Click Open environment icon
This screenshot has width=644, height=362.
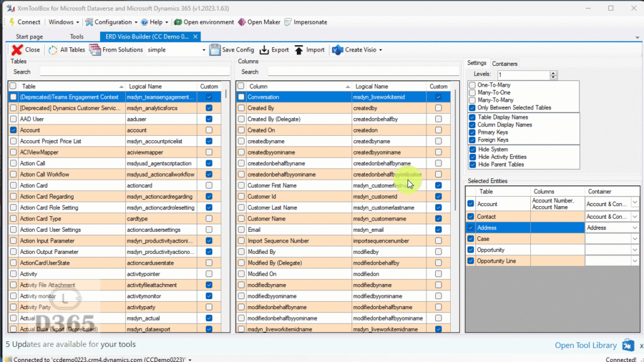[x=178, y=22]
